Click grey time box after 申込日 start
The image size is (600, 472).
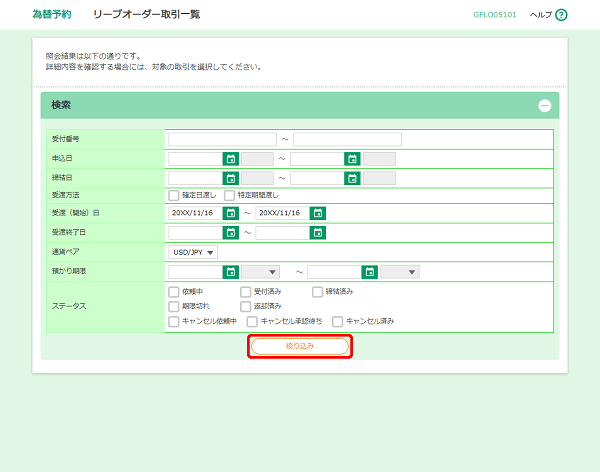tap(258, 159)
